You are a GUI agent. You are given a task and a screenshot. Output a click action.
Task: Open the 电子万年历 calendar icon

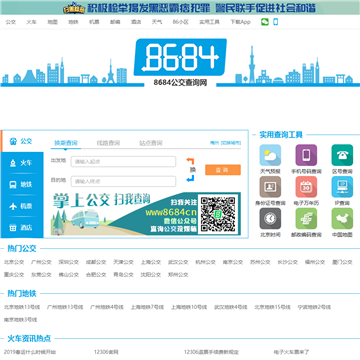click(306, 187)
